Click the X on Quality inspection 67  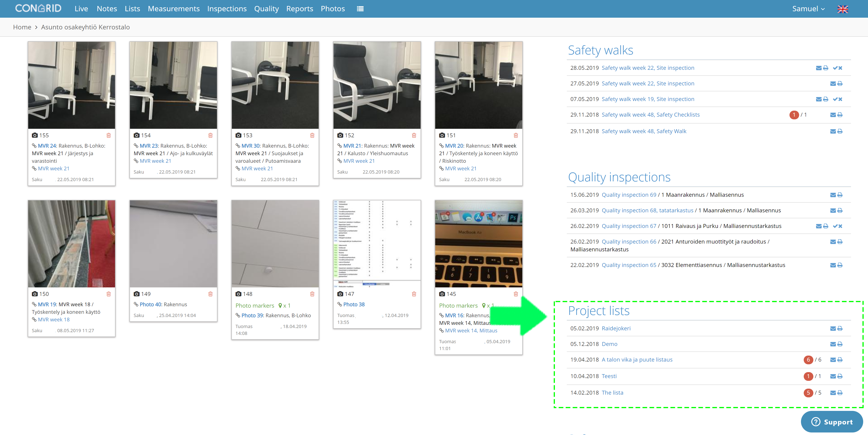[x=840, y=226]
